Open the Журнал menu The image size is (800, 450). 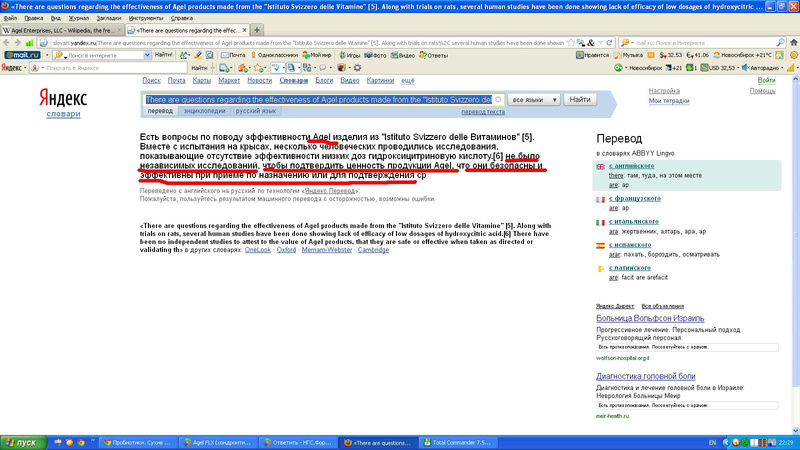79,18
